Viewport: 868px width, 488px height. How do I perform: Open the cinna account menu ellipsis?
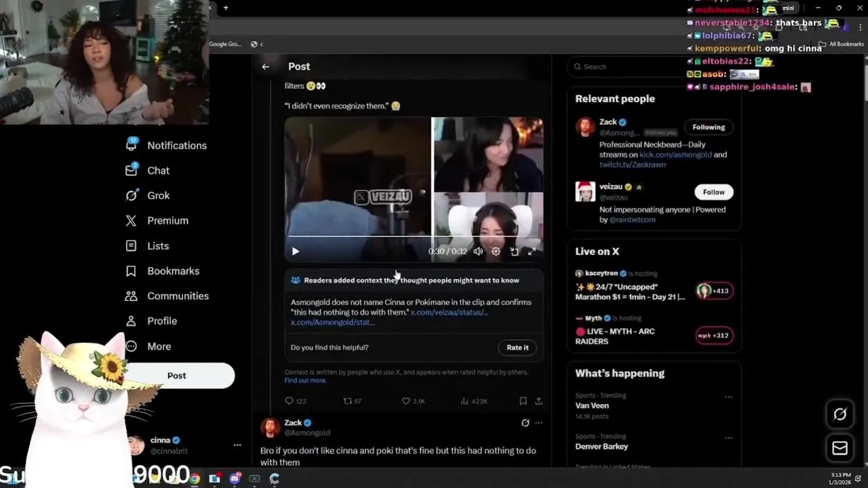(237, 445)
